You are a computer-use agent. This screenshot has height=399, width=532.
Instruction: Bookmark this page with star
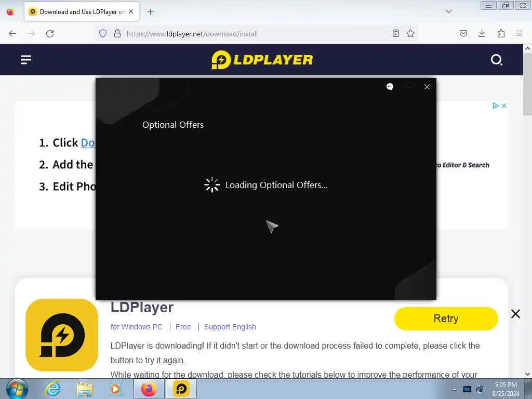coord(410,33)
